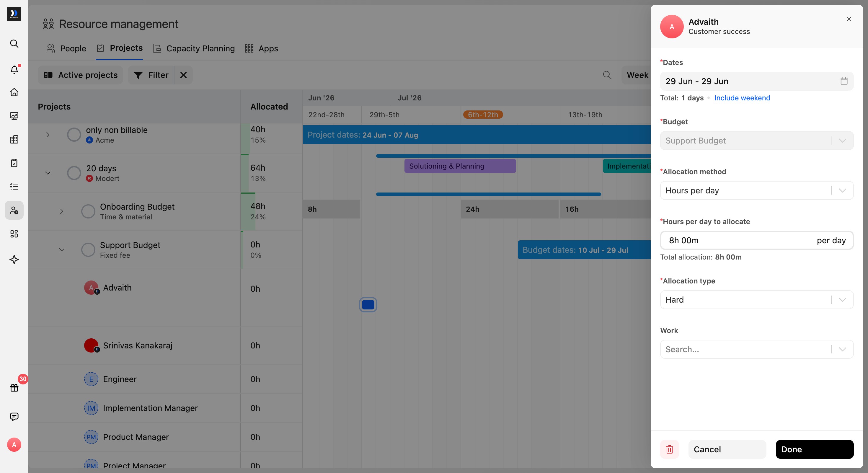This screenshot has height=473, width=868.
Task: Select circle for only non billable project
Action: click(74, 135)
